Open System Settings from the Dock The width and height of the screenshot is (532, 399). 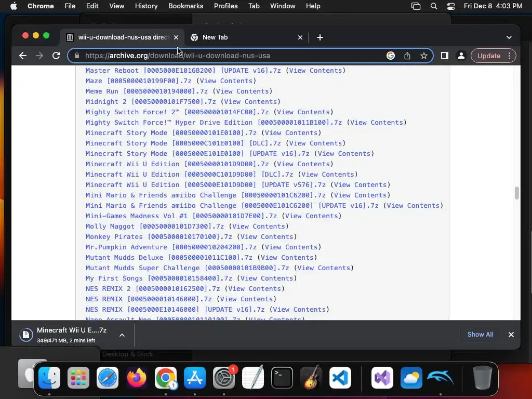[x=224, y=378]
